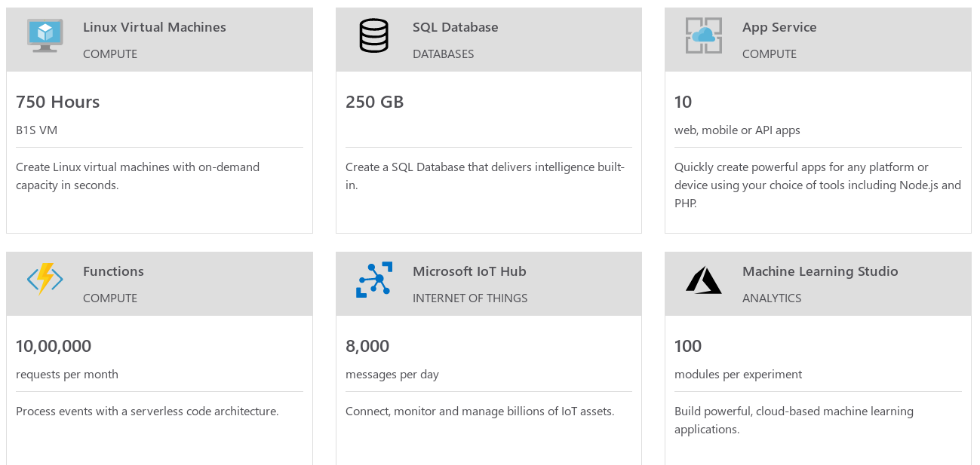Click the 'Connect, monitor and manage billions' description
Screen dimensions: 980x465
click(480, 411)
